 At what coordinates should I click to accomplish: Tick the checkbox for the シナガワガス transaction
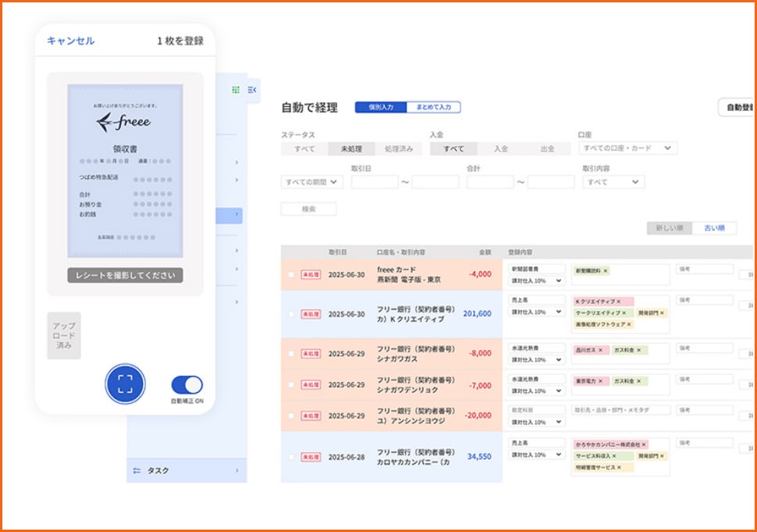point(291,354)
